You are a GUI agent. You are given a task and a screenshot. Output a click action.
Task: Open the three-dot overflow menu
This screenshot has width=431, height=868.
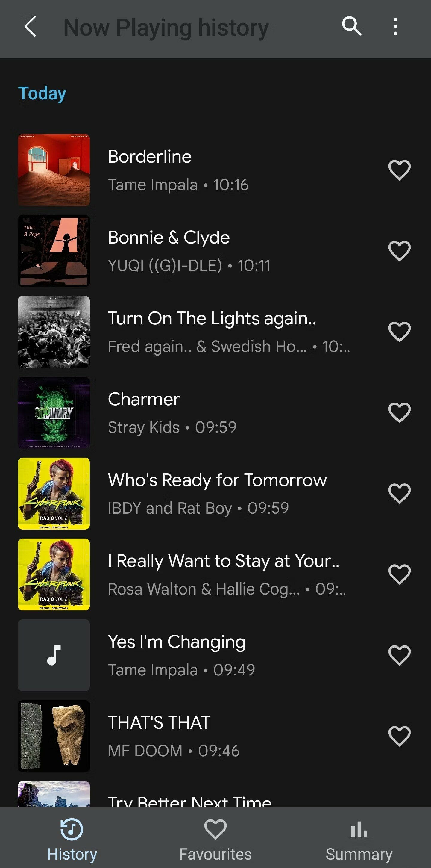395,26
